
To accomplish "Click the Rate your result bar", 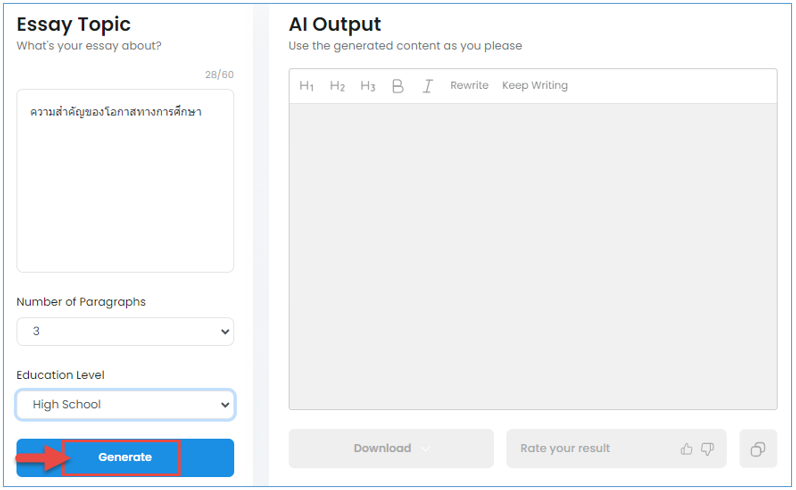I will tap(616, 449).
